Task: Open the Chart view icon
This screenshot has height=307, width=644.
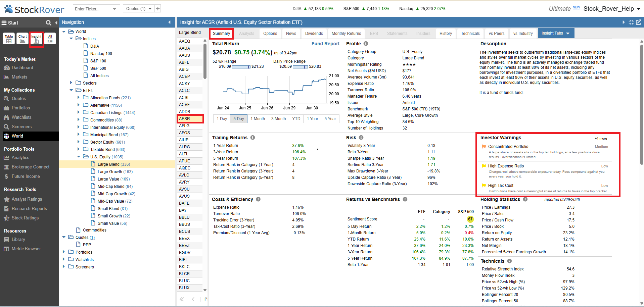Action: click(x=22, y=39)
